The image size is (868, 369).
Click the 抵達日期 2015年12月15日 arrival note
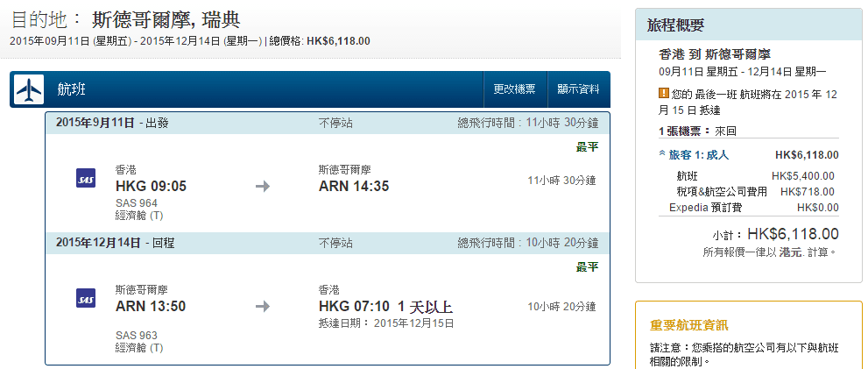(x=386, y=323)
